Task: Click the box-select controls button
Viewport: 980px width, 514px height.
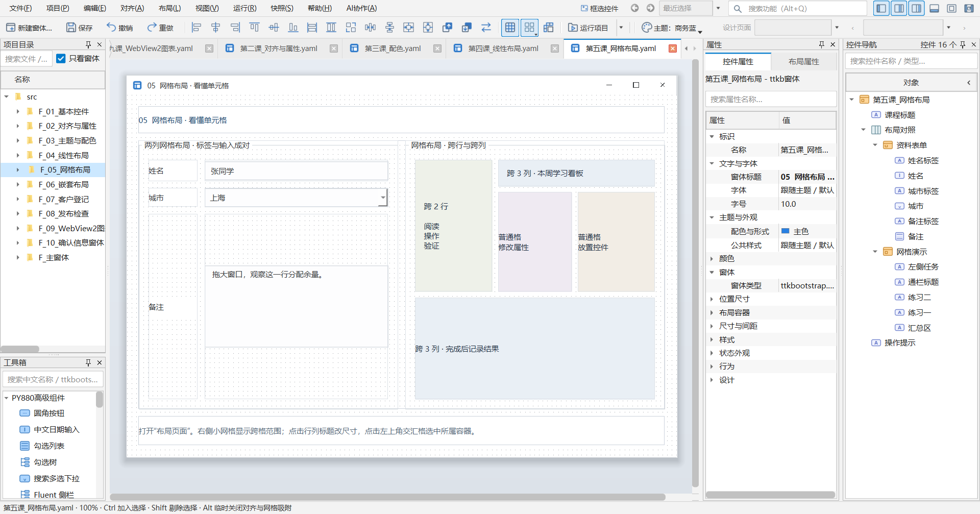Action: 599,8
